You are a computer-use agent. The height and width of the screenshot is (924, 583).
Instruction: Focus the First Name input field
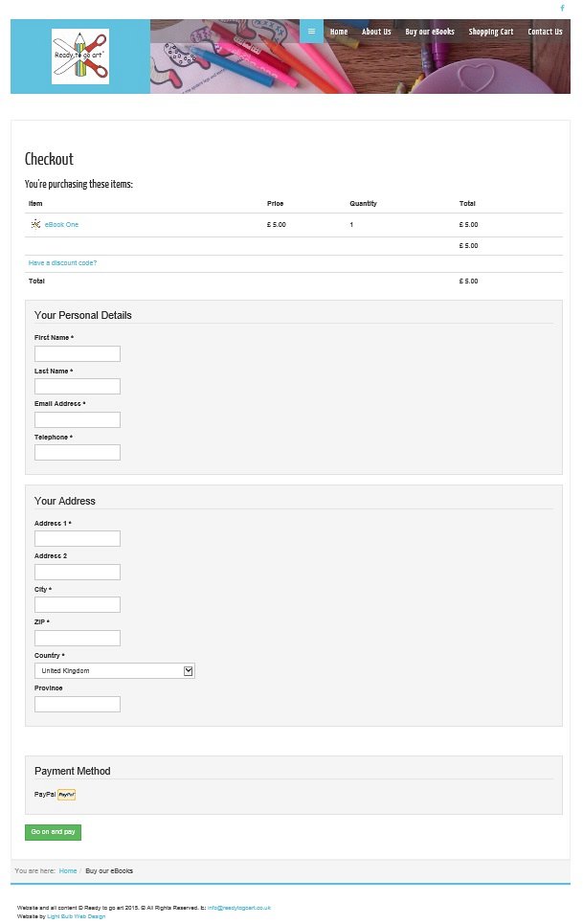click(78, 354)
